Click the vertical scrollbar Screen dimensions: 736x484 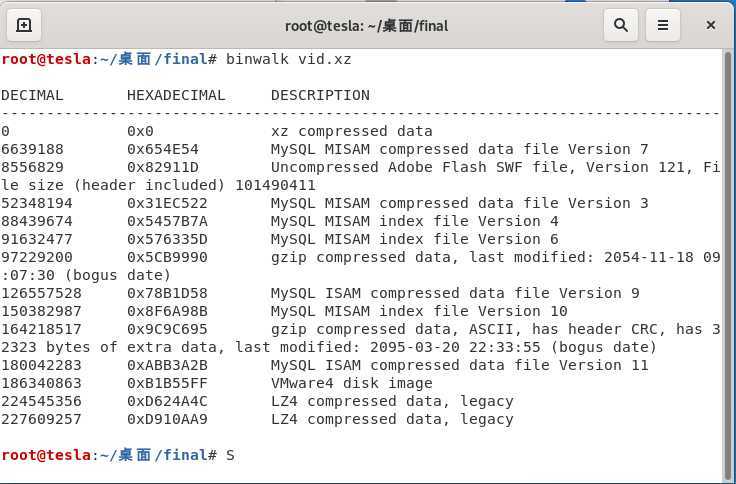click(x=728, y=263)
